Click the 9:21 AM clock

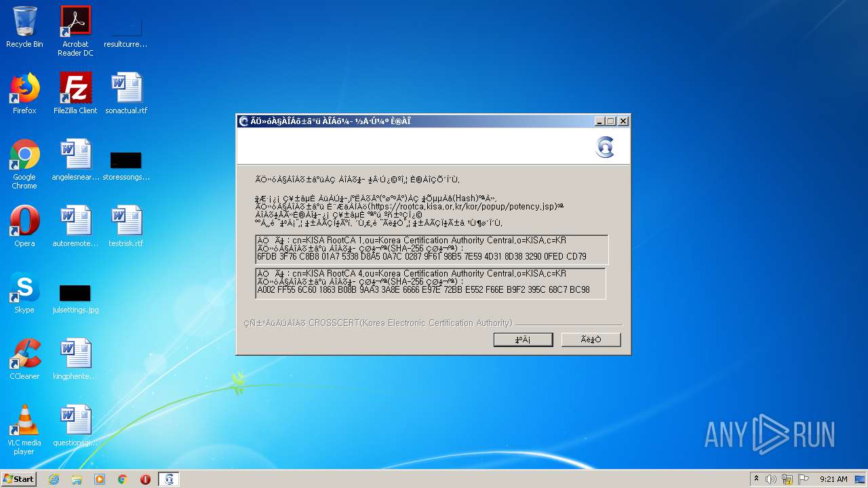click(x=833, y=479)
